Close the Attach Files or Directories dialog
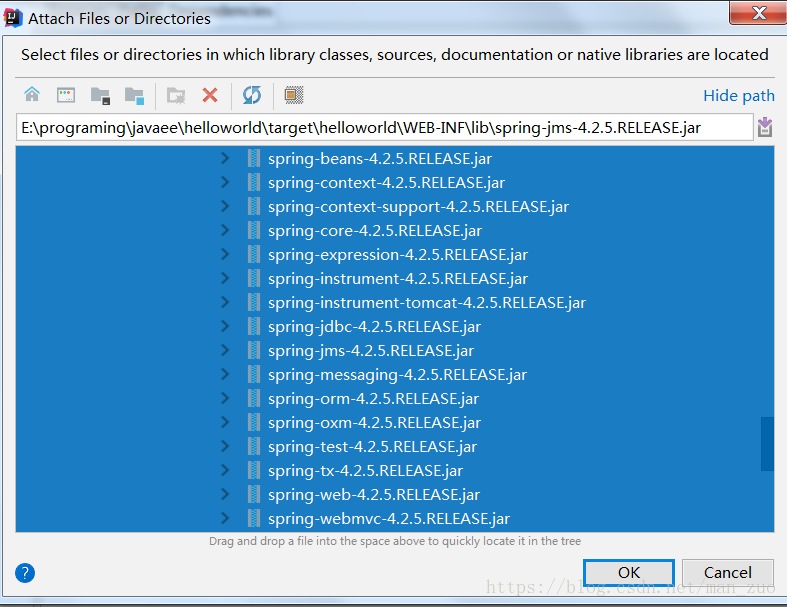Viewport: 787px width, 607px height. click(758, 12)
